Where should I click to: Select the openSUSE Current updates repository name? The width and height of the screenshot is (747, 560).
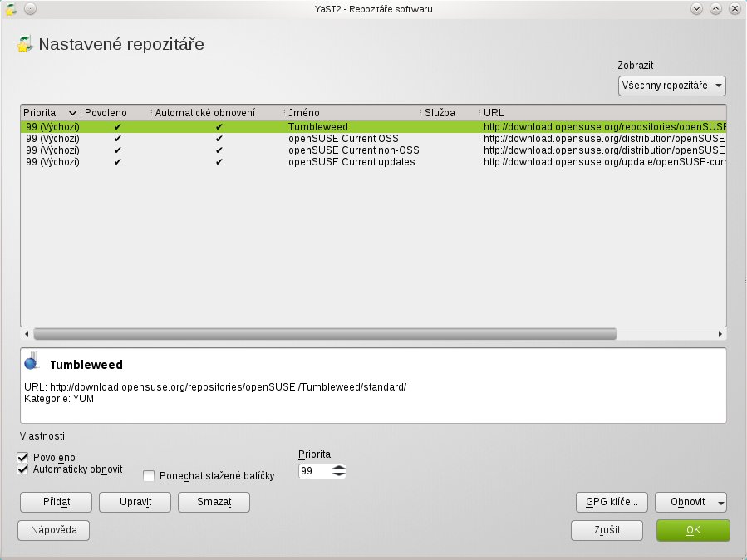click(351, 162)
